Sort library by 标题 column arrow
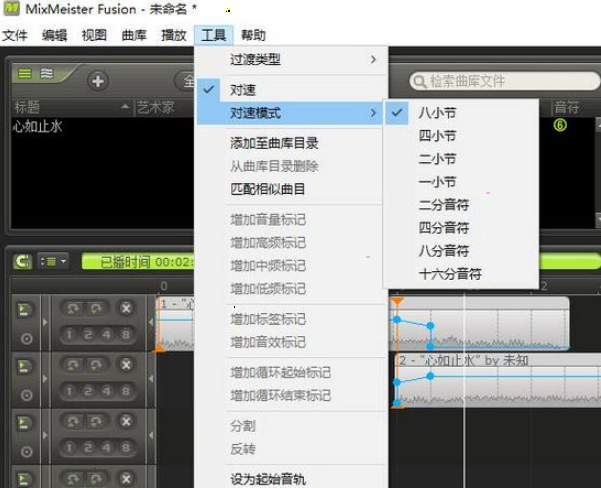Screen dimensions: 601x488 pos(125,107)
